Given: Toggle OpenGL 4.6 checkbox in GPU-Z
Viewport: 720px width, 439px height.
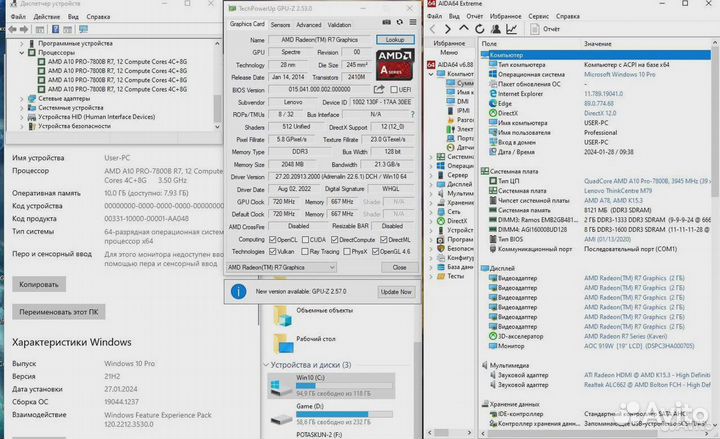Looking at the screenshot, I should coord(375,252).
